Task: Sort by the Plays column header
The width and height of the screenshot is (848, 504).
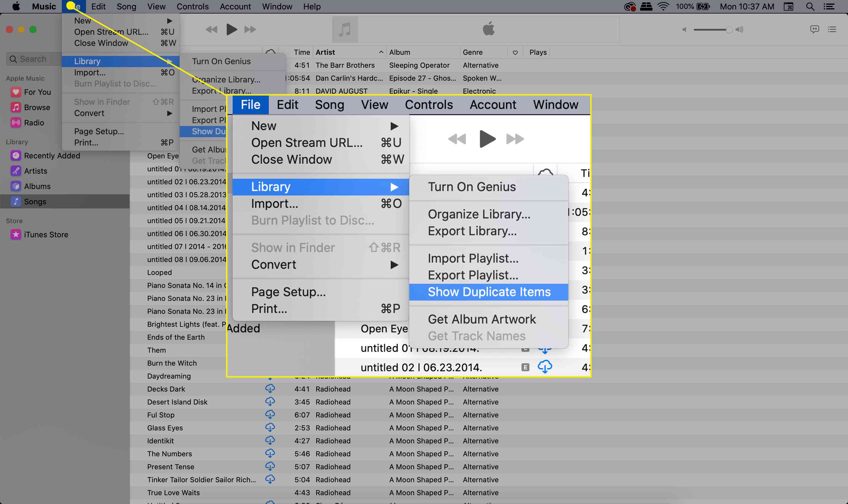Action: click(538, 52)
